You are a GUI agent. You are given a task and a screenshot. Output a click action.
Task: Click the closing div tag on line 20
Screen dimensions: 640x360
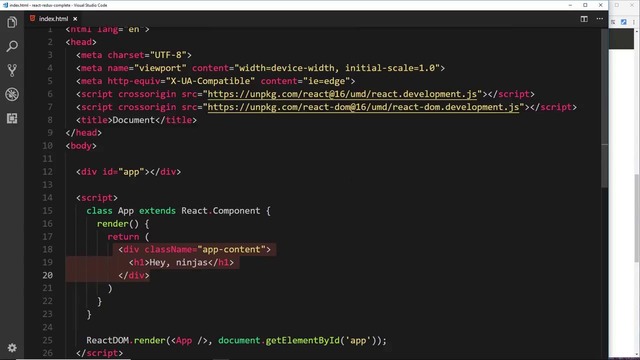tap(133, 275)
